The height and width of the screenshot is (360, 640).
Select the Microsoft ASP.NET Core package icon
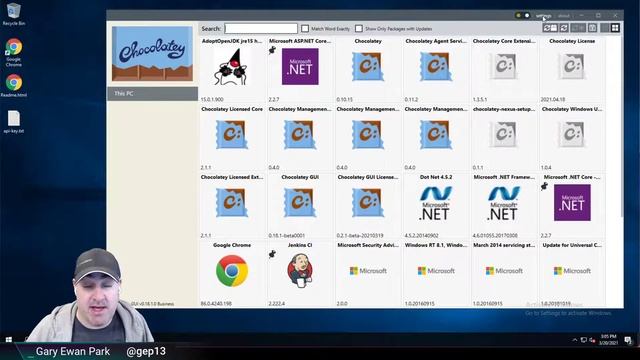pyautogui.click(x=300, y=67)
